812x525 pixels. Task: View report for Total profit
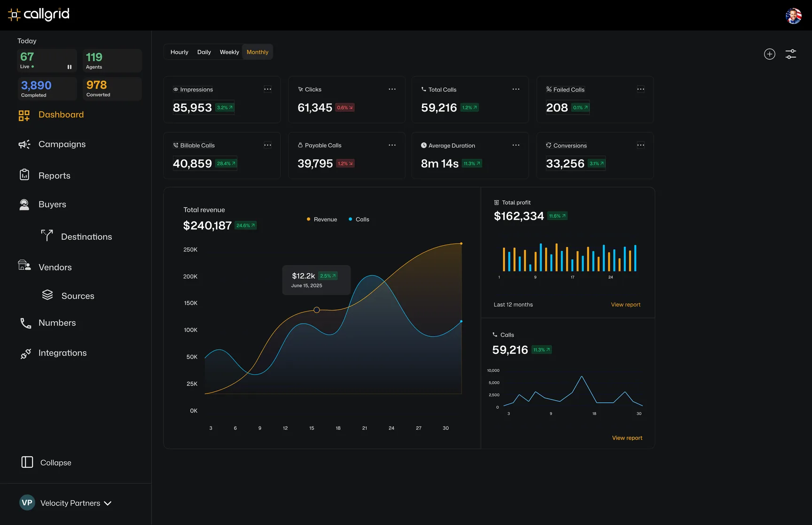(625, 305)
